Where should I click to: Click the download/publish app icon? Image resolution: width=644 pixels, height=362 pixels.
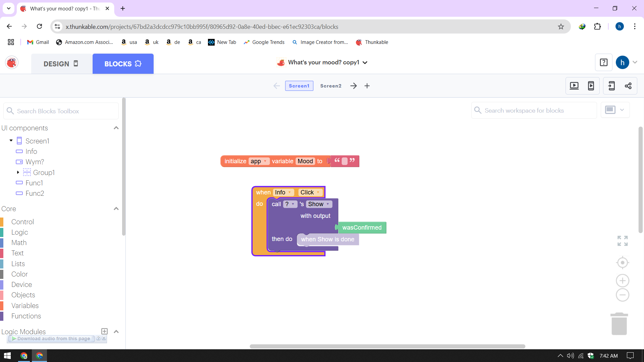(x=611, y=86)
